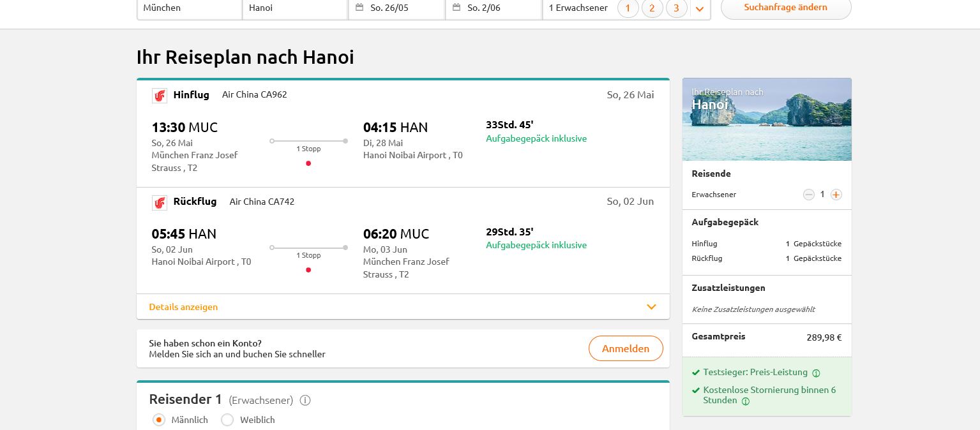Image resolution: width=980 pixels, height=430 pixels.
Task: Click the Hanoi destination image
Action: tap(767, 119)
